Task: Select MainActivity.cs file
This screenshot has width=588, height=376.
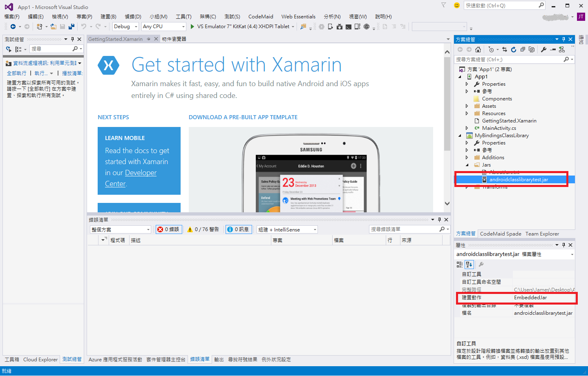Action: click(x=499, y=128)
